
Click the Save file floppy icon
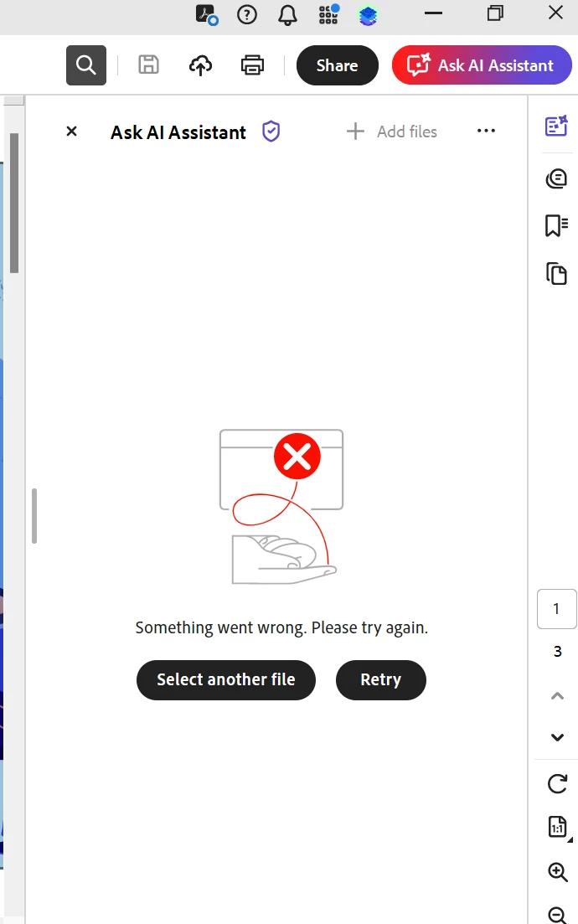tap(148, 65)
